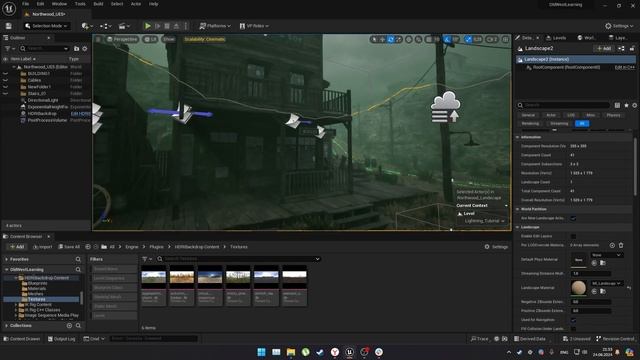640x360 pixels.
Task: Toggle Are New Landscape Actors checkbox
Action: coord(573,218)
